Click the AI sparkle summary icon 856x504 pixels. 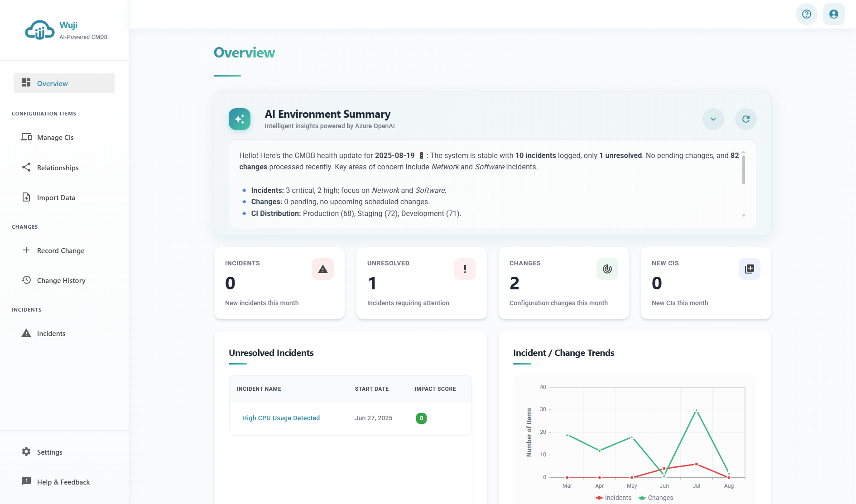[x=240, y=119]
